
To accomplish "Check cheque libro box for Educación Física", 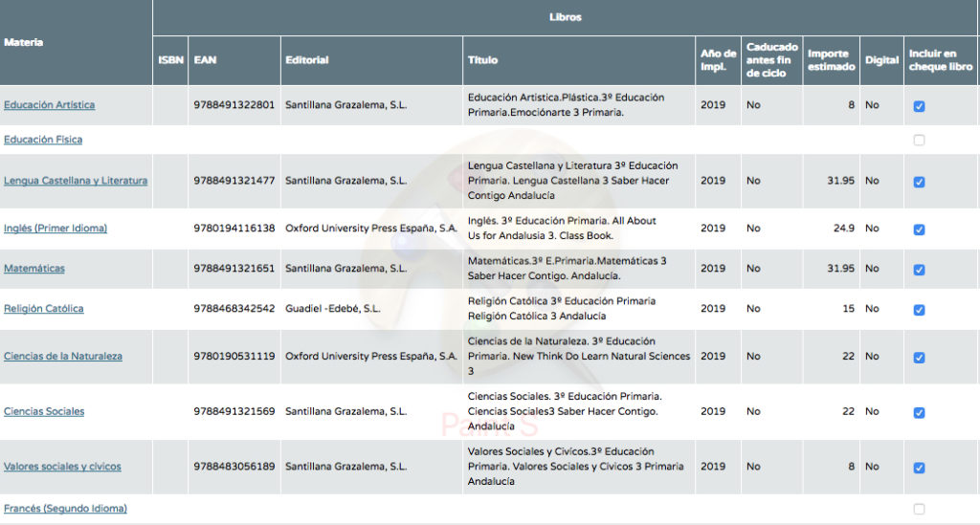I will point(919,141).
